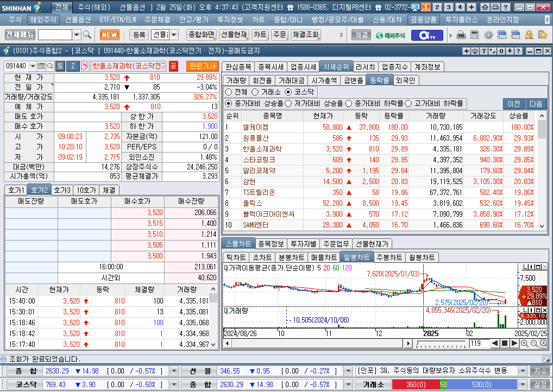Switch to screen number 3 toggle

[x=449, y=7]
